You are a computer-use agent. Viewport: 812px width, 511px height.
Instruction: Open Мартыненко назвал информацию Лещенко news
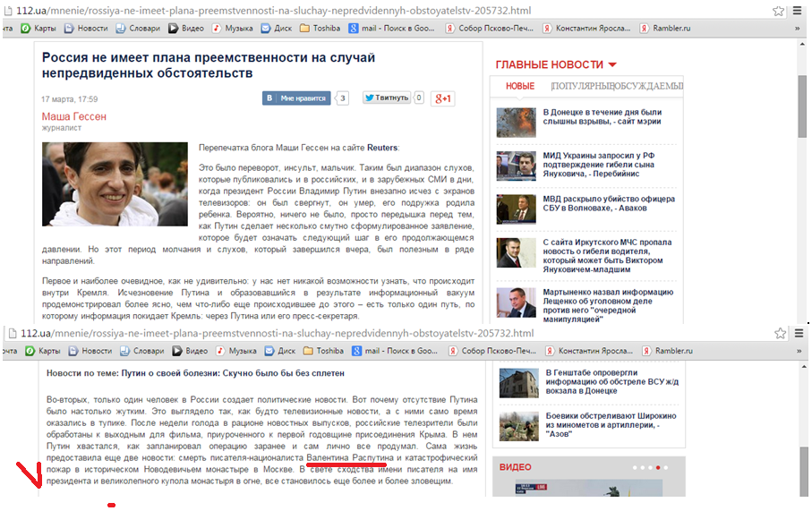(609, 305)
